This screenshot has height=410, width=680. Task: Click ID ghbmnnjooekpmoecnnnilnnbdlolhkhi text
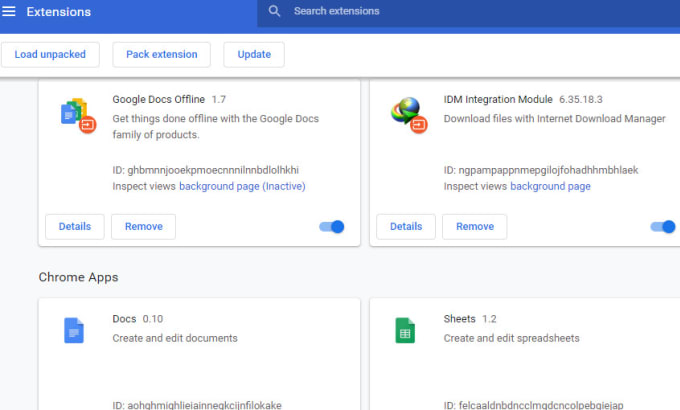pos(206,170)
